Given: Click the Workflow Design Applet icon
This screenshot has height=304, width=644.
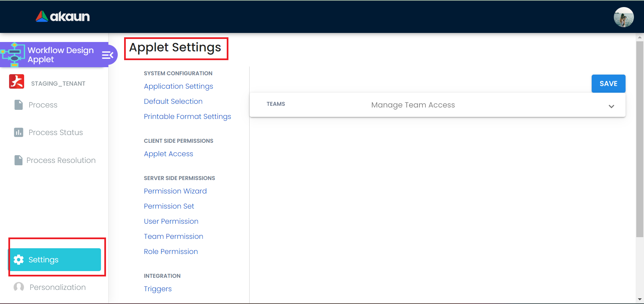Looking at the screenshot, I should (13, 54).
